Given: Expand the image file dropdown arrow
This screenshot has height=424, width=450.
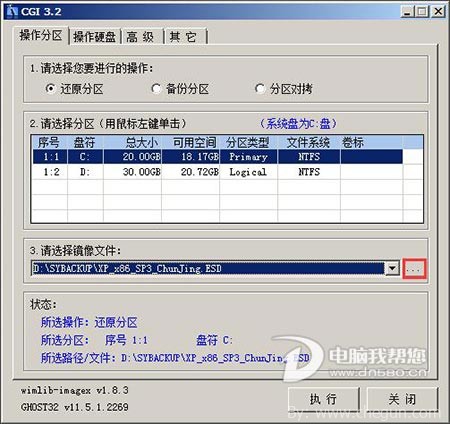Looking at the screenshot, I should click(x=392, y=268).
